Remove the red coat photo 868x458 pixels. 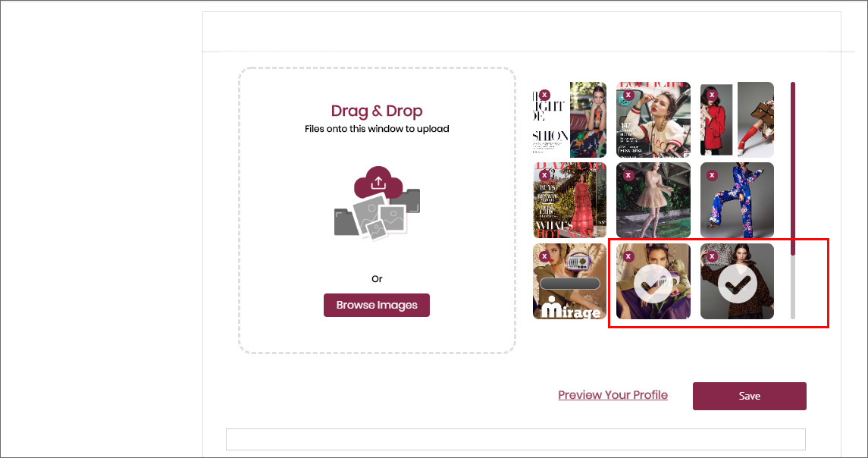[712, 95]
